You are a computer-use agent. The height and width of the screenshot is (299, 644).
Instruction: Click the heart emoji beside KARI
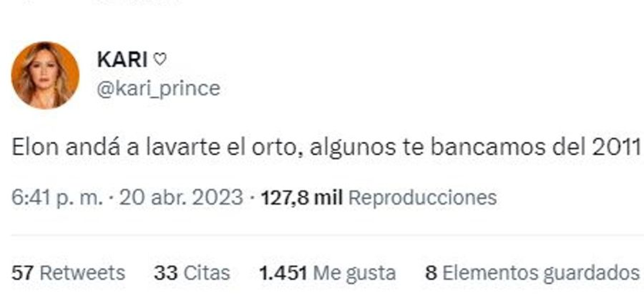pyautogui.click(x=160, y=61)
